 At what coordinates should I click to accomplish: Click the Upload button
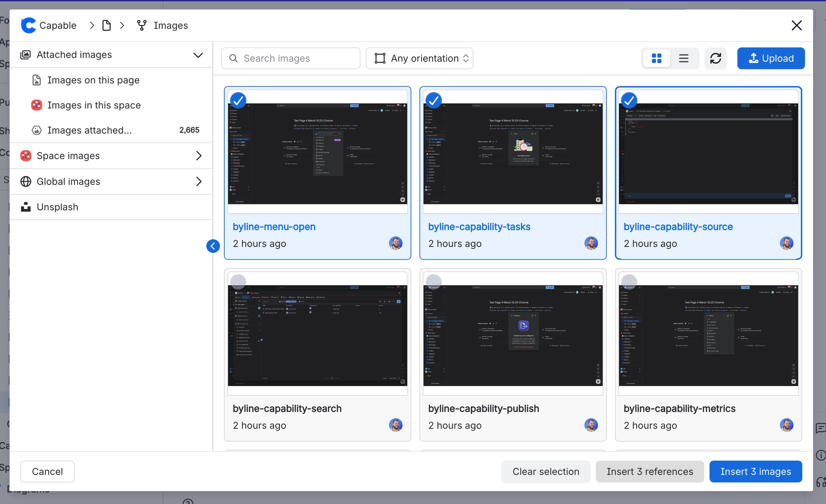coord(770,58)
